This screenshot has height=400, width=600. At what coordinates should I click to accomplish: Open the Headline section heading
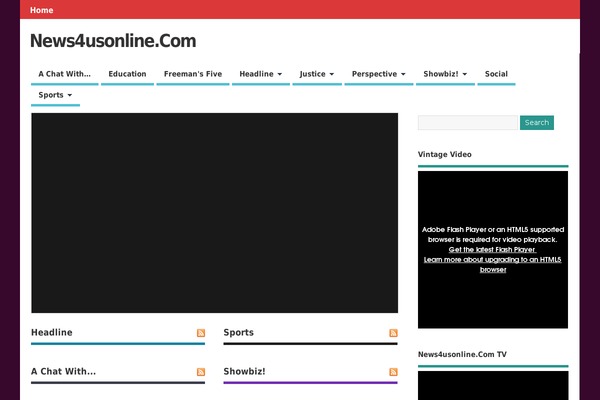click(52, 332)
